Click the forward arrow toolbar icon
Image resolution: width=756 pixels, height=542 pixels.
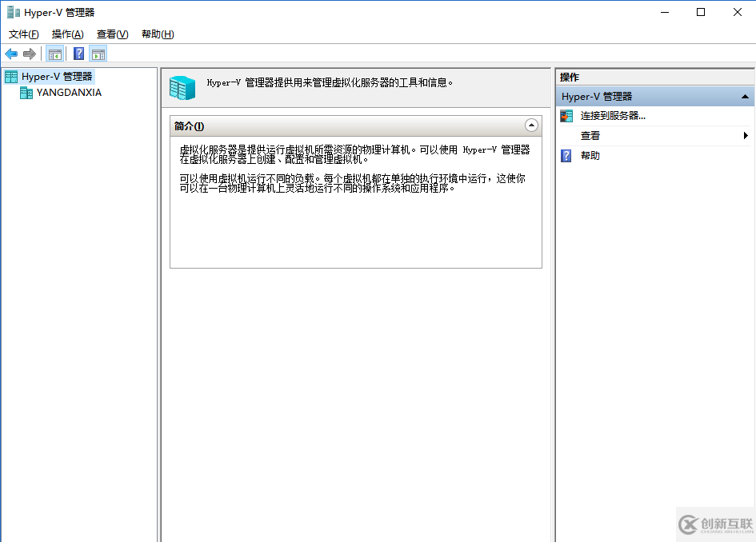30,54
